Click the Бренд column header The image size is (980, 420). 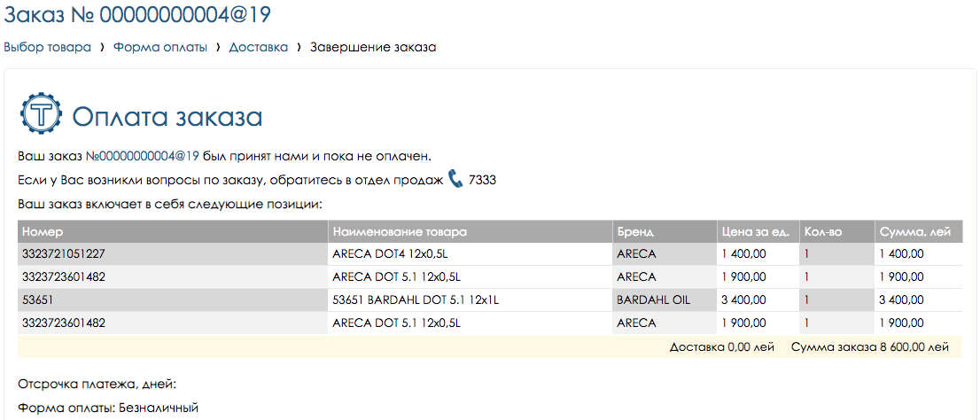coord(635,232)
